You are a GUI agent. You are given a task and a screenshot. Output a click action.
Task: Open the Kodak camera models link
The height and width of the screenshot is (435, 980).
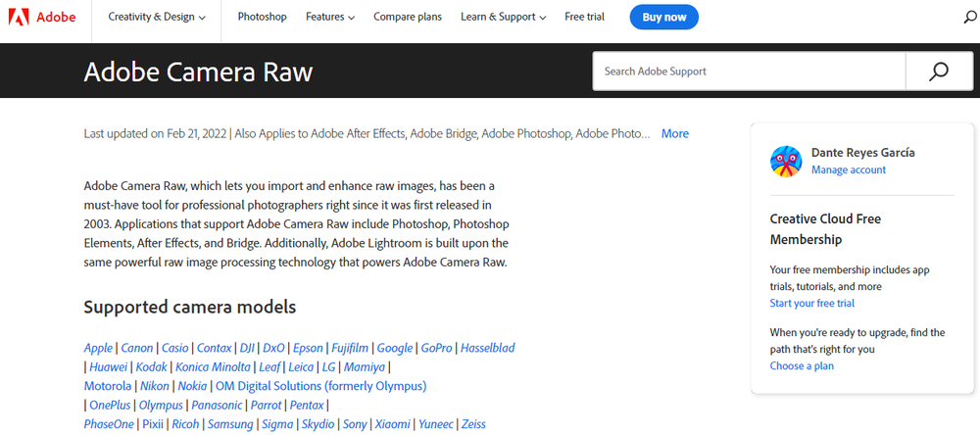(151, 367)
